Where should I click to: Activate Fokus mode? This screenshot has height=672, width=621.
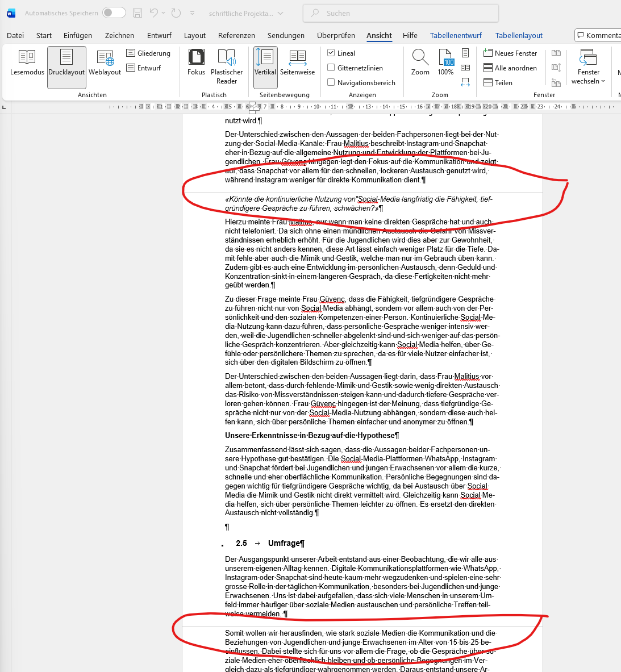[196, 62]
